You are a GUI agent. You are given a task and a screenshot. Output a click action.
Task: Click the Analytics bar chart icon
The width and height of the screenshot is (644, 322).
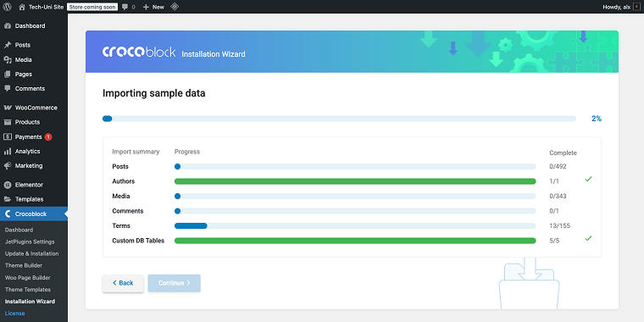coord(8,151)
